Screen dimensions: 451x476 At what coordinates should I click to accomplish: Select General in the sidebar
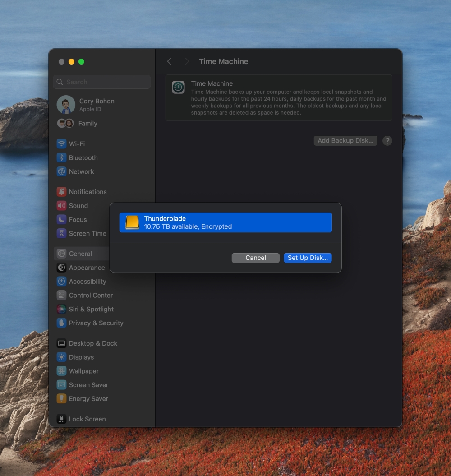point(79,254)
